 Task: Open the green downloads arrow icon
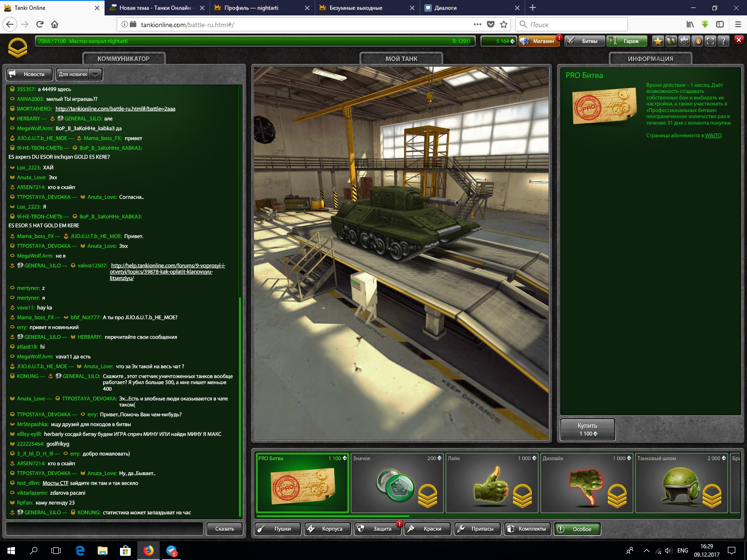point(705,24)
